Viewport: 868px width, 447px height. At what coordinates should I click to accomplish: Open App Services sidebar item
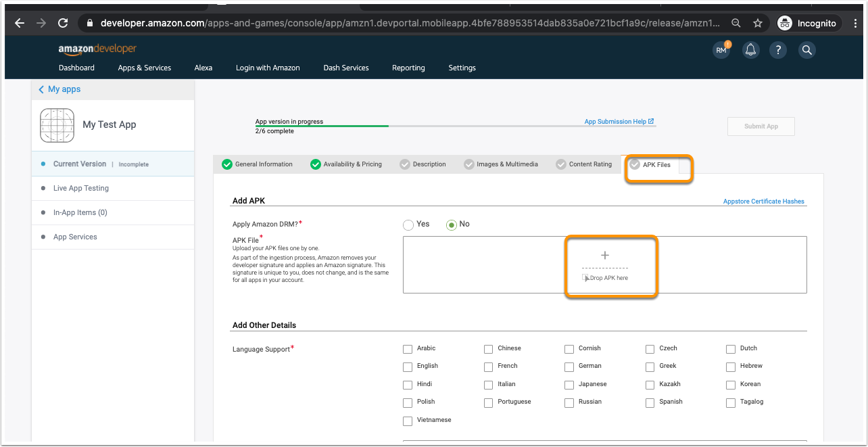click(x=113, y=237)
